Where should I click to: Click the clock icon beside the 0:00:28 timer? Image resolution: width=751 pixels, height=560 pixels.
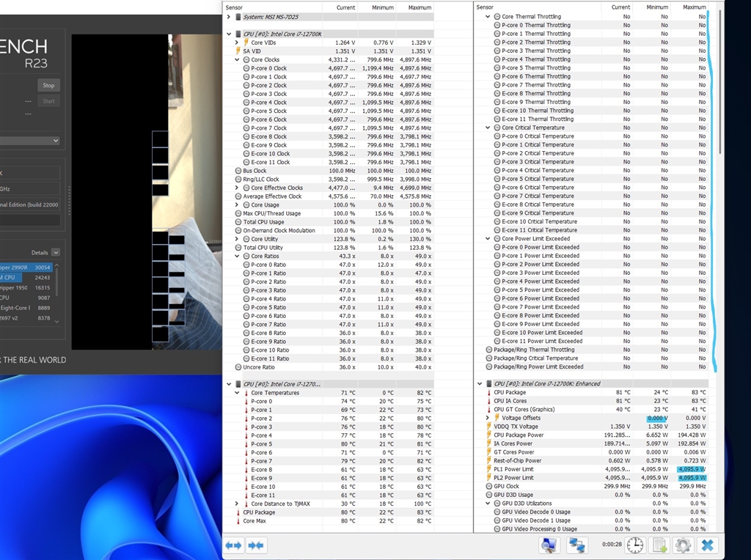(x=635, y=545)
